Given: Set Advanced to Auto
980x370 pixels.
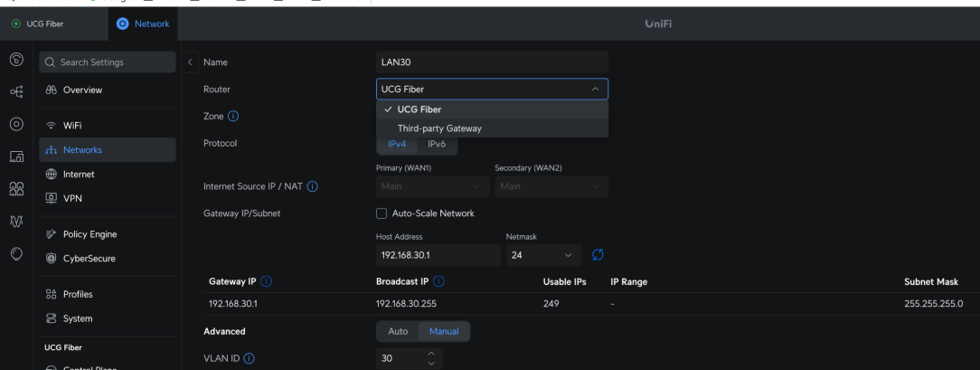Looking at the screenshot, I should pos(398,331).
